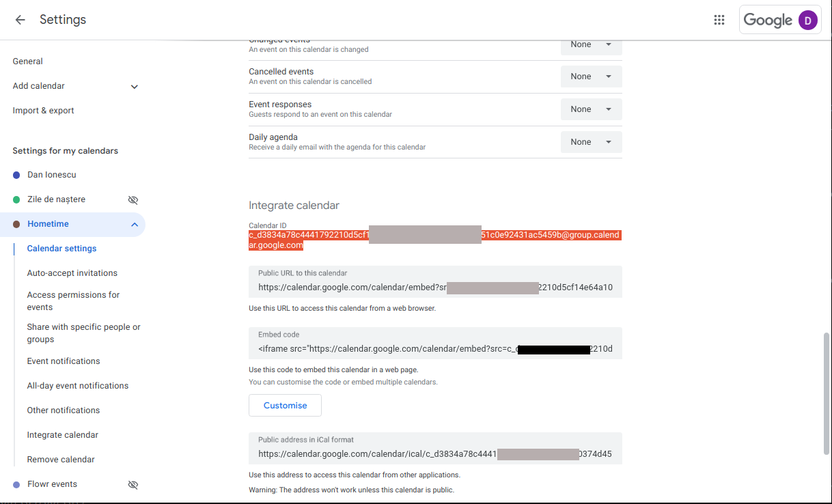Screen dimensions: 832x504
Task: Open the Google apps launcher grid
Action: [x=719, y=20]
